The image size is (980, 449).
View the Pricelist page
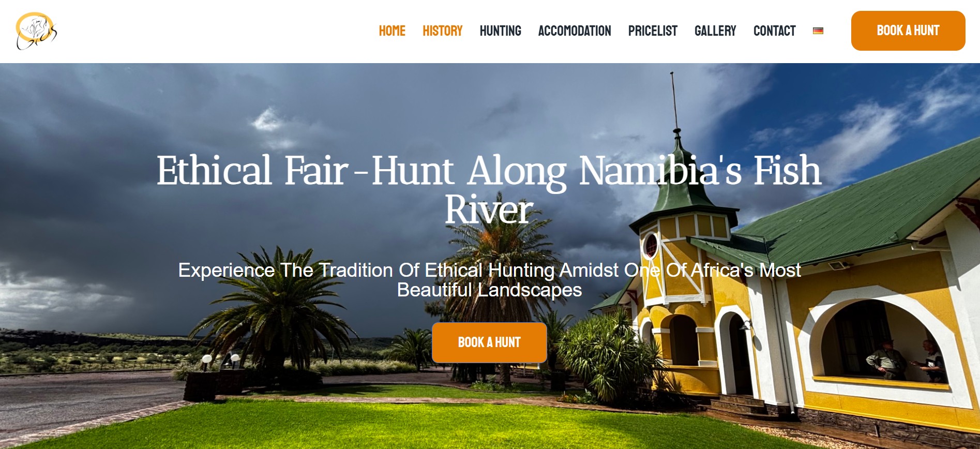pyautogui.click(x=653, y=31)
